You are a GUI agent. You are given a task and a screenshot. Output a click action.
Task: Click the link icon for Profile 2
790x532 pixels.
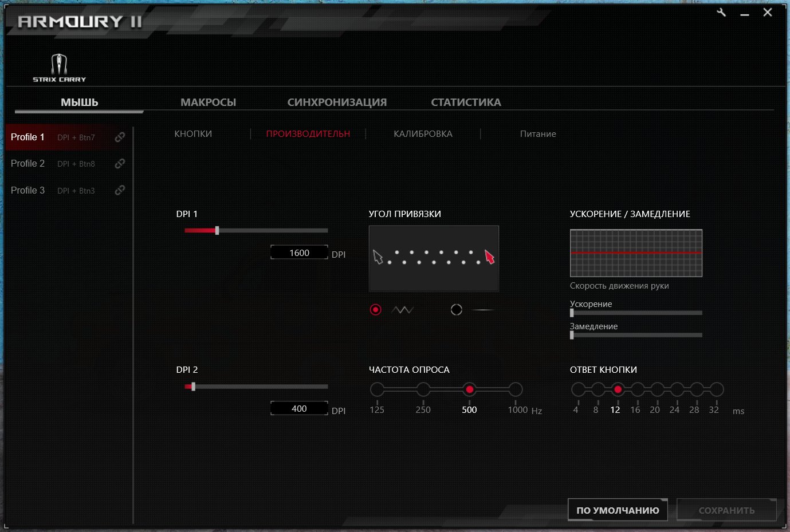120,163
